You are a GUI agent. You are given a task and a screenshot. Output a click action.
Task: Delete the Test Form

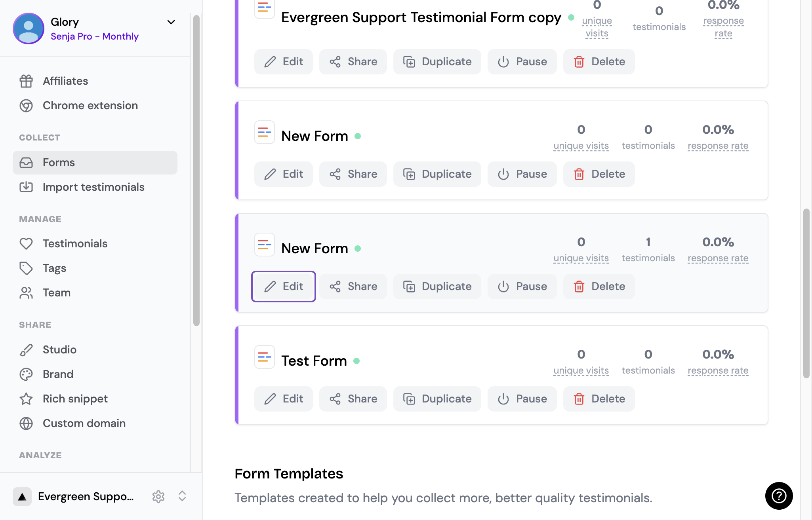click(x=599, y=399)
